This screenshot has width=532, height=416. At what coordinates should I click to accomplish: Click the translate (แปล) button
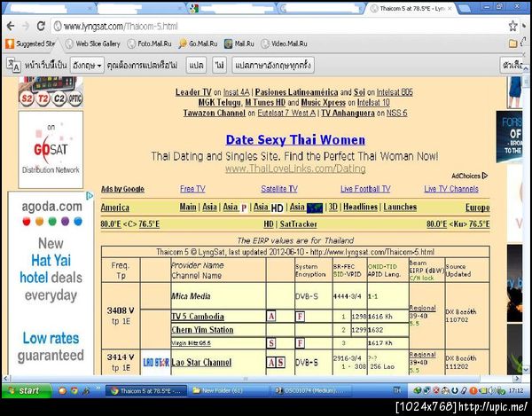point(196,65)
